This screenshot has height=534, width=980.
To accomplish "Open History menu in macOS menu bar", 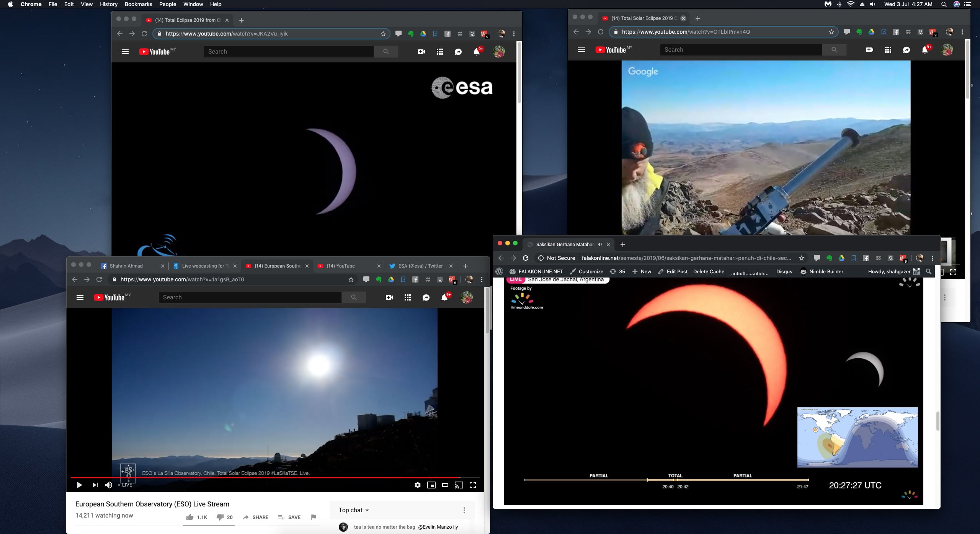I will click(x=109, y=4).
